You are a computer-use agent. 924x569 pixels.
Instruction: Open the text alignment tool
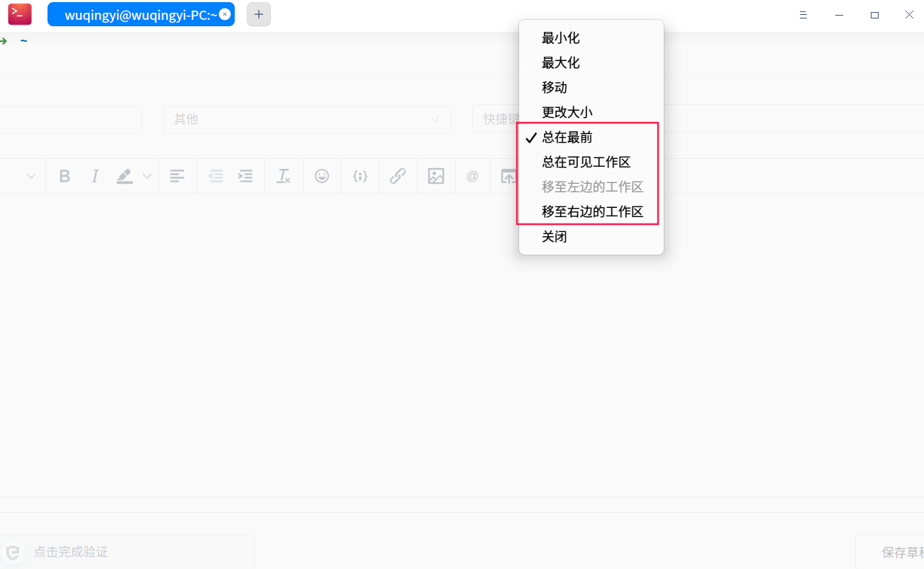click(x=177, y=176)
